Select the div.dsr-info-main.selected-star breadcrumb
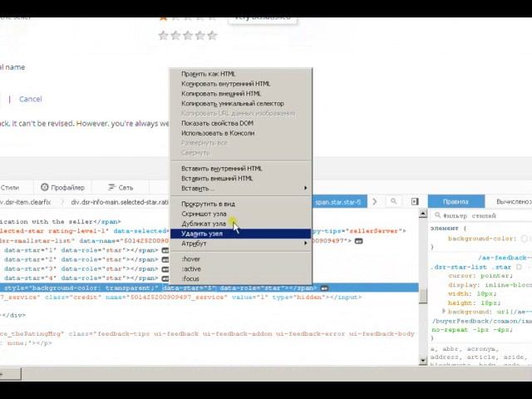This screenshot has height=399, width=532. (120, 202)
